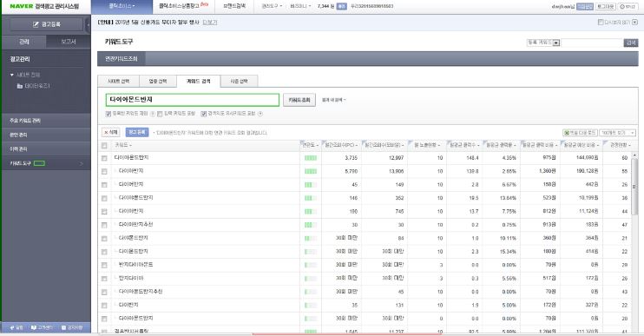This screenshot has height=336, width=644.
Task: Click the 연관키워드조회 section tab
Action: 122,59
